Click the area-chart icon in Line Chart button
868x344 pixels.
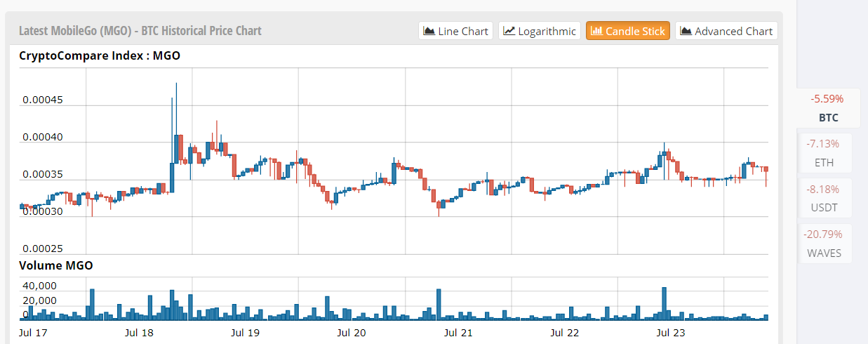tap(429, 31)
